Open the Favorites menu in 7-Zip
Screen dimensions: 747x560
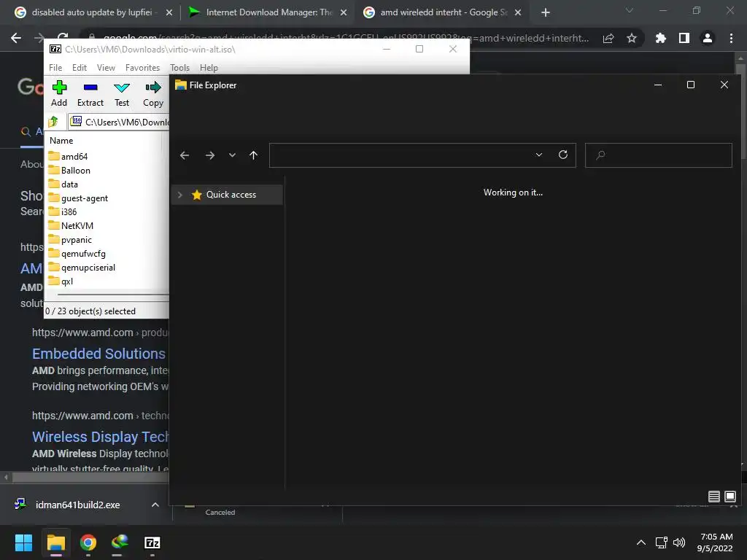coord(142,68)
